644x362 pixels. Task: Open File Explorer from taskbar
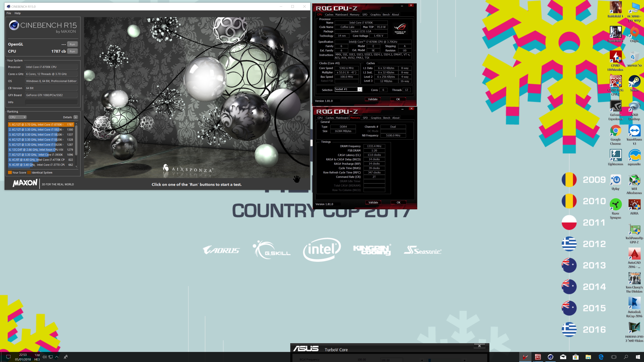588,357
